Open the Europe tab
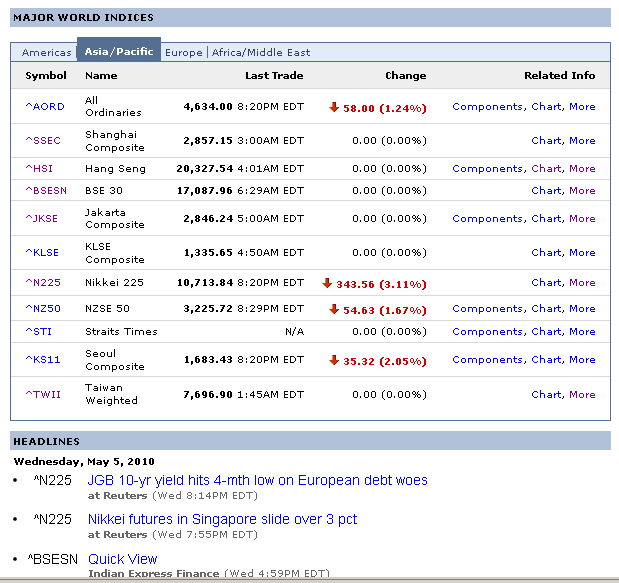This screenshot has width=619, height=583. coord(184,52)
